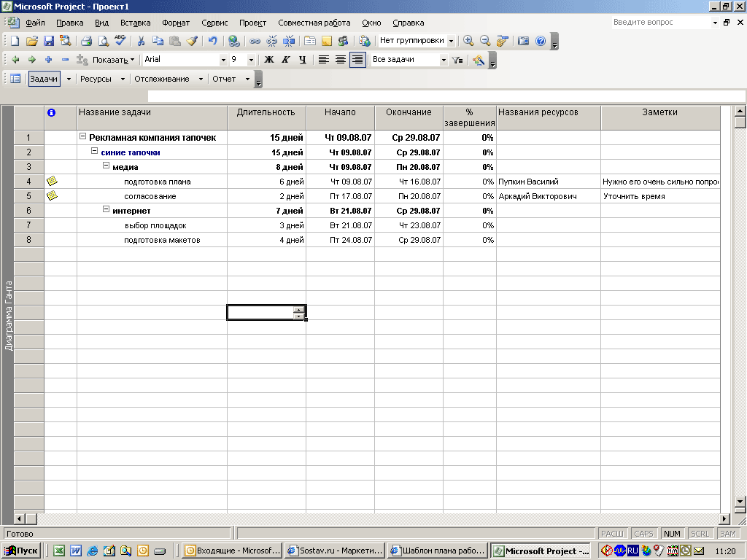This screenshot has width=747, height=560.
Task: Click the Indent task green right arrow
Action: coord(31,60)
